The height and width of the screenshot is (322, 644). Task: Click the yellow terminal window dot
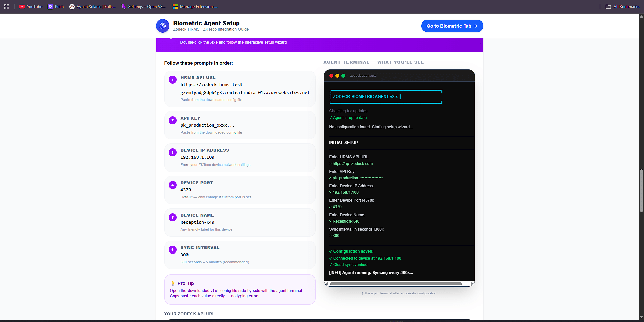click(337, 76)
